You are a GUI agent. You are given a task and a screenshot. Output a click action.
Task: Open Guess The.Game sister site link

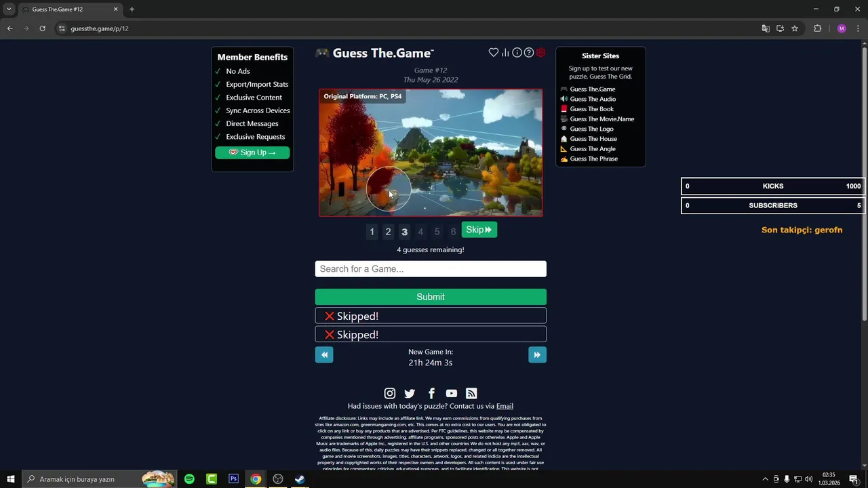click(x=592, y=89)
